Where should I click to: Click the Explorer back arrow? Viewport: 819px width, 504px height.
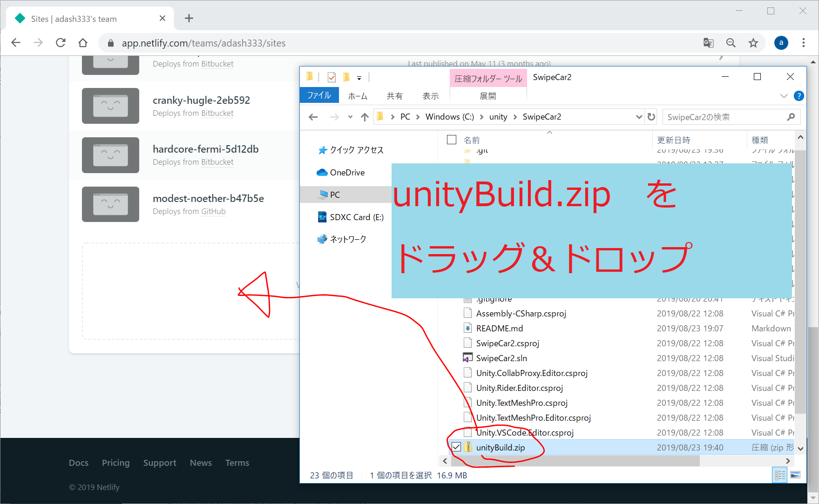[x=313, y=117]
